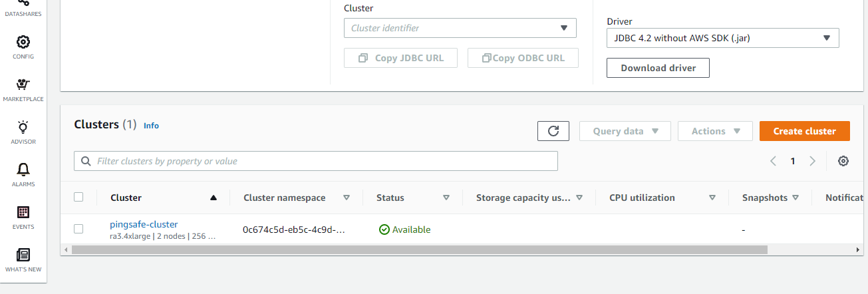Open Config from the sidebar gear icon
The width and height of the screenshot is (868, 294).
coord(23,43)
